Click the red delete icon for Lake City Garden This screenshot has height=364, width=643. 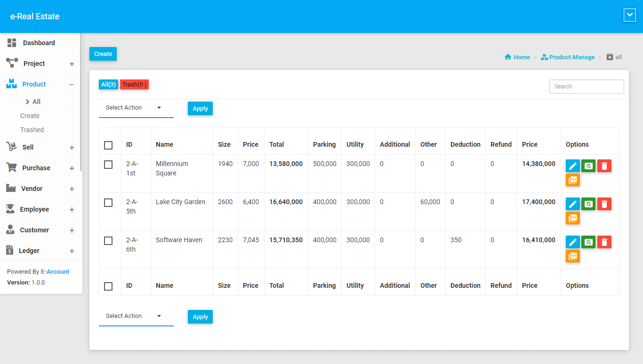pos(604,204)
